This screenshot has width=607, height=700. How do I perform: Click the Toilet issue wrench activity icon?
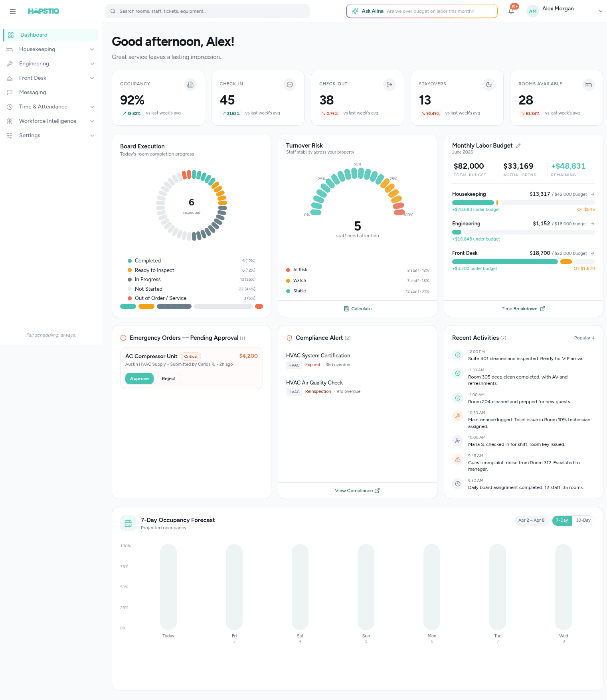click(458, 416)
